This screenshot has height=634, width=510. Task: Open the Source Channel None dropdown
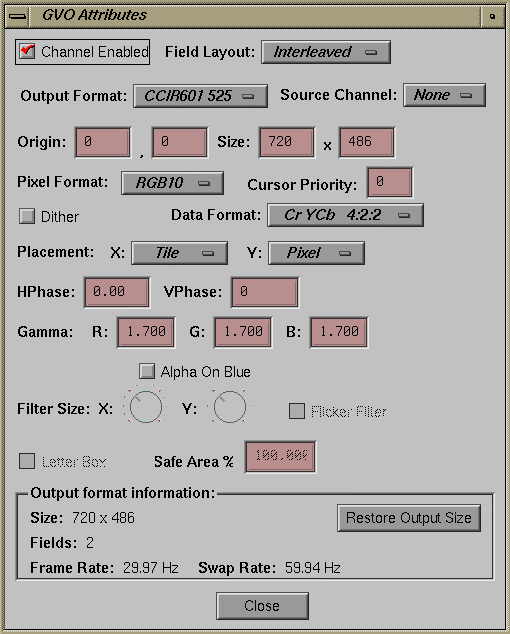pyautogui.click(x=444, y=95)
